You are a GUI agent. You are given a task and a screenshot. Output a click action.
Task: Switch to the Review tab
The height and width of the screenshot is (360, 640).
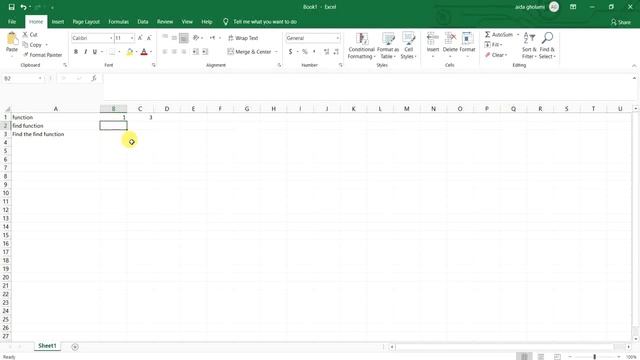pyautogui.click(x=165, y=22)
